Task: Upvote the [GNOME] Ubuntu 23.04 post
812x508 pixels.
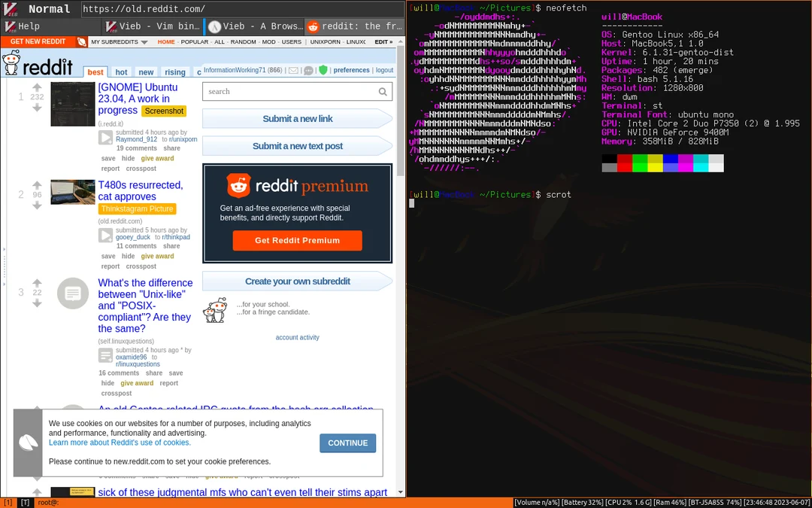Action: (x=37, y=87)
